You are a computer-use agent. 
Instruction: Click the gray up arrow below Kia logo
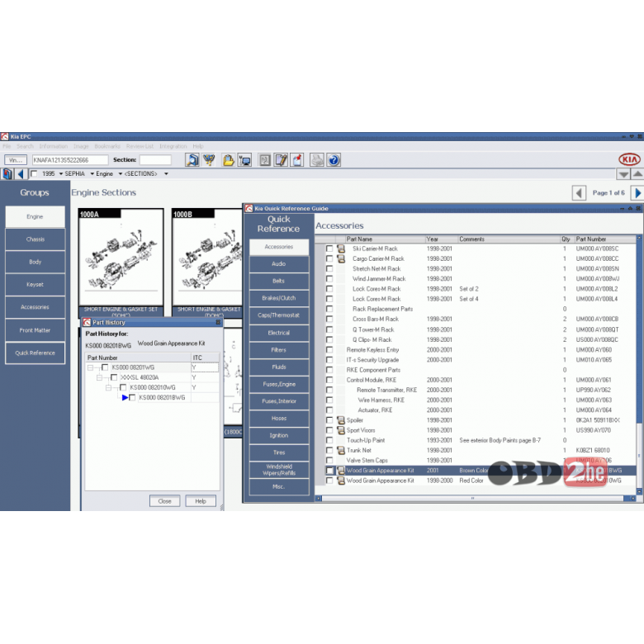tap(637, 174)
